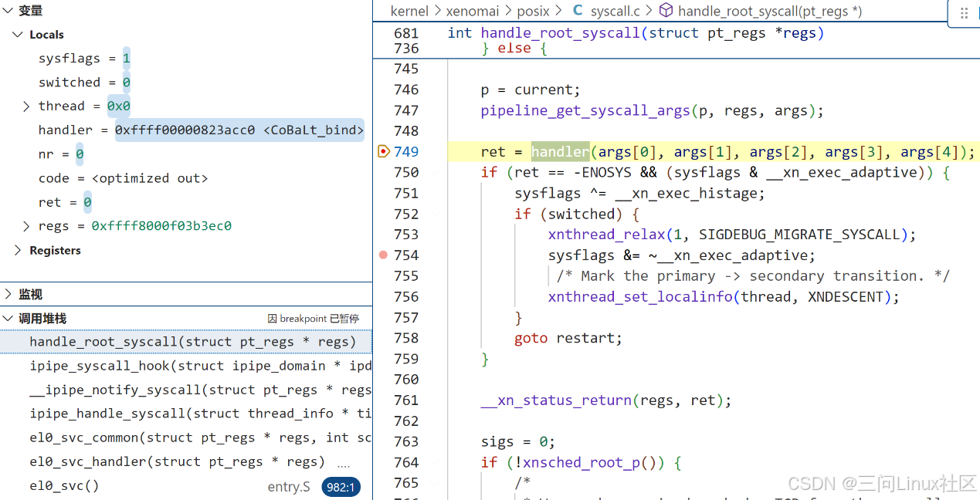The width and height of the screenshot is (980, 500).
Task: Click the breakpoint 已暂停 status label
Action: [313, 319]
